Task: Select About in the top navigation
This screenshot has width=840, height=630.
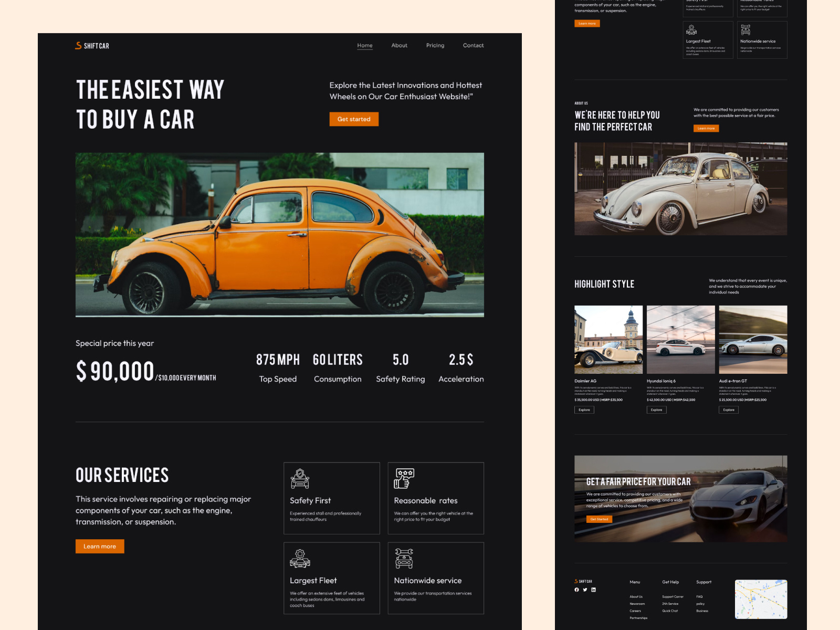Action: [399, 46]
